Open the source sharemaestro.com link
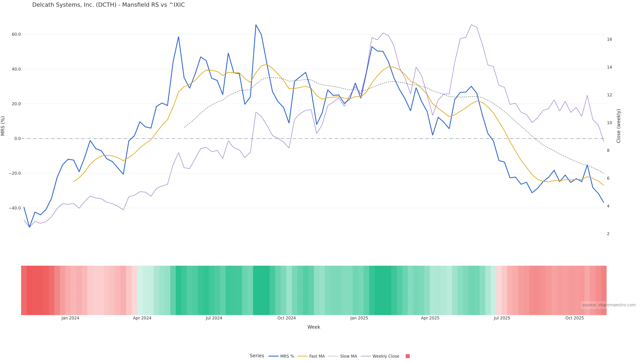Viewport: 644px width, 362px height. pos(609,305)
